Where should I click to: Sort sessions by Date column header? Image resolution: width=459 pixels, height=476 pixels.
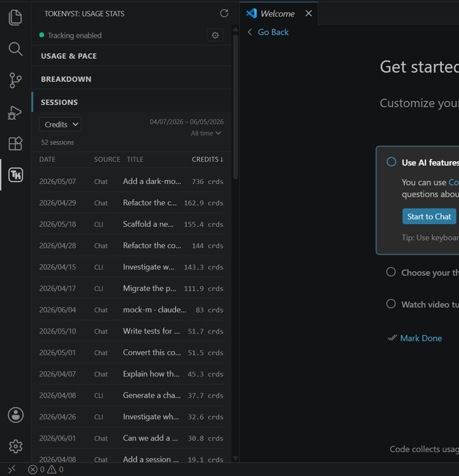(x=47, y=159)
